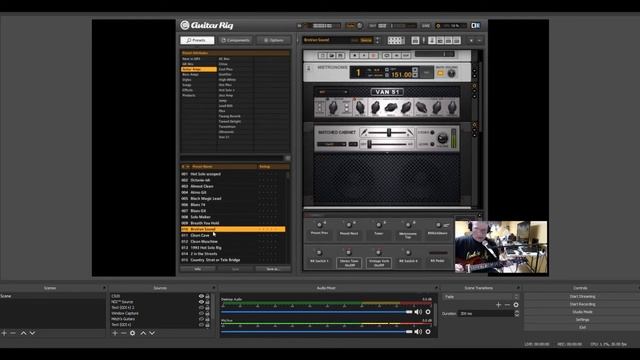
Task: Adjust the last knob on Van 51
Action: click(451, 108)
